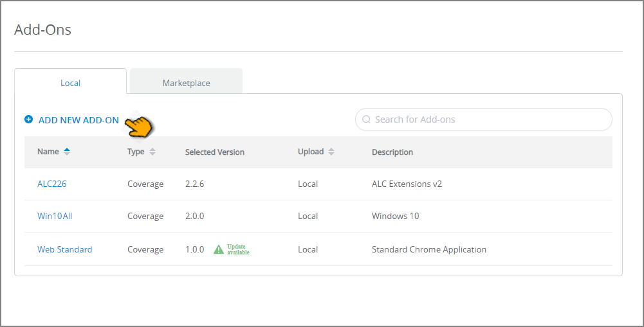Open the Win10All add-on
644x327 pixels.
click(55, 216)
